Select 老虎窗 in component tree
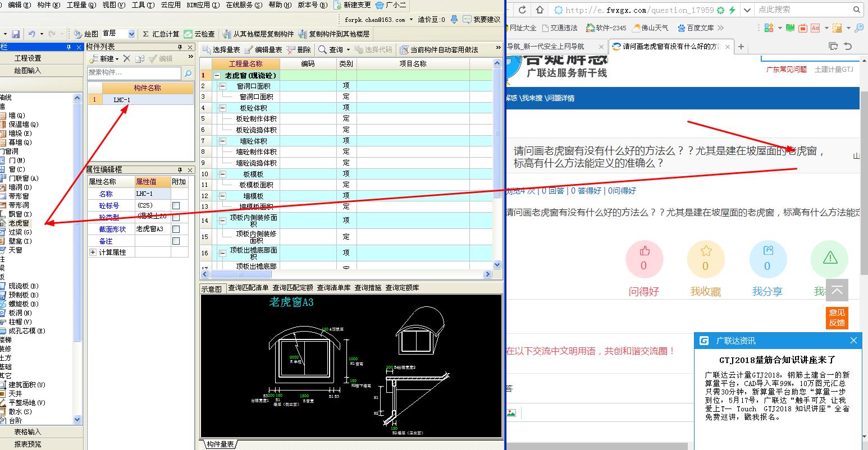The width and height of the screenshot is (868, 450). pyautogui.click(x=19, y=223)
